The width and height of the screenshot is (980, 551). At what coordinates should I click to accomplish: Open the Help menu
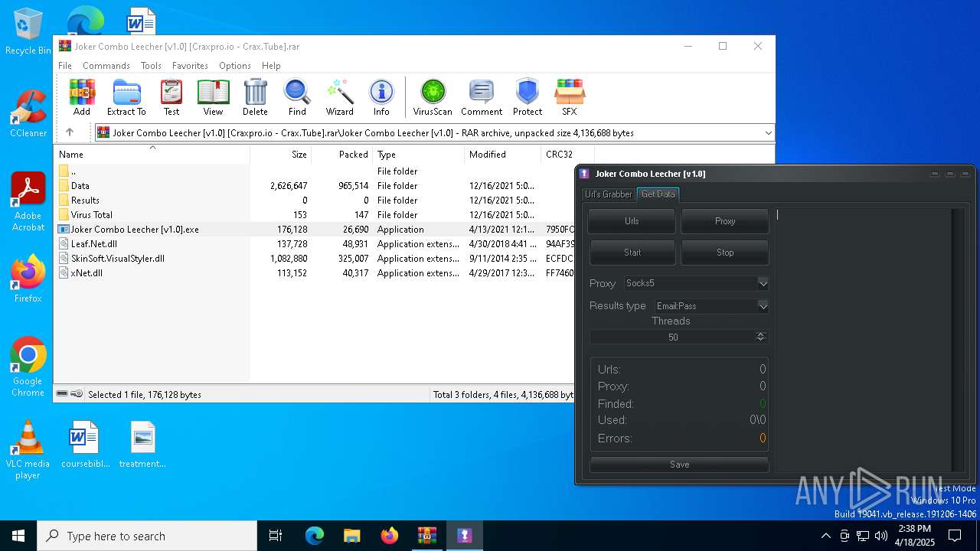point(271,66)
